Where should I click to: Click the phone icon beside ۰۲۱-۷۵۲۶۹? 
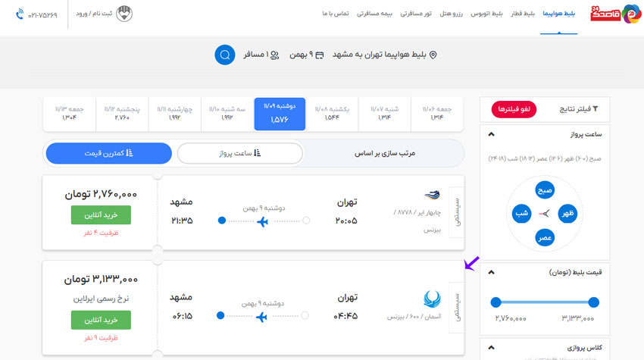pos(19,14)
